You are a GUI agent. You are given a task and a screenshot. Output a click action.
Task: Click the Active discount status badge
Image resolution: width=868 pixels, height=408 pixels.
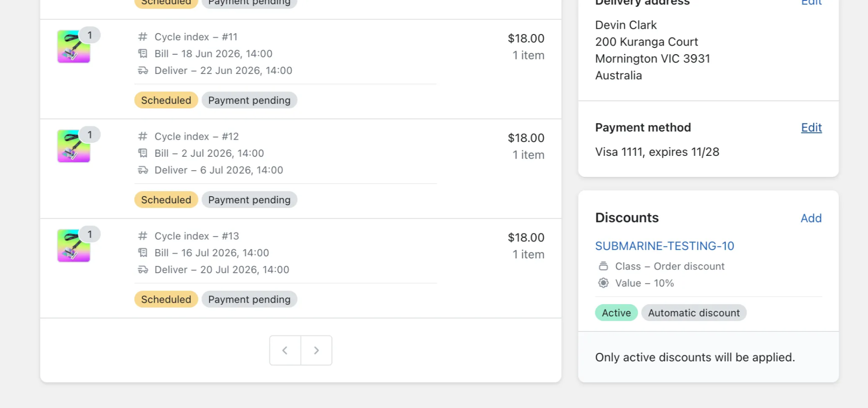616,313
